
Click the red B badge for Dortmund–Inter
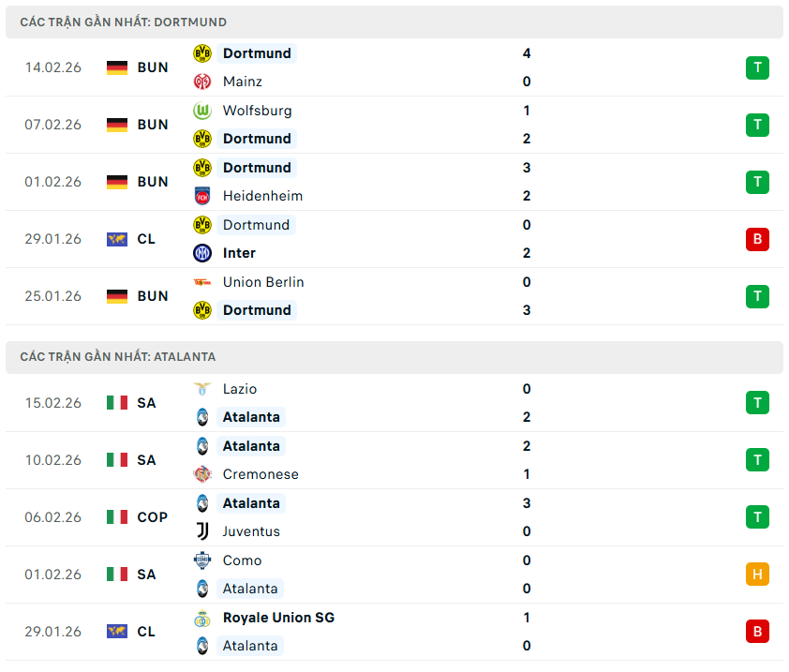click(x=757, y=239)
